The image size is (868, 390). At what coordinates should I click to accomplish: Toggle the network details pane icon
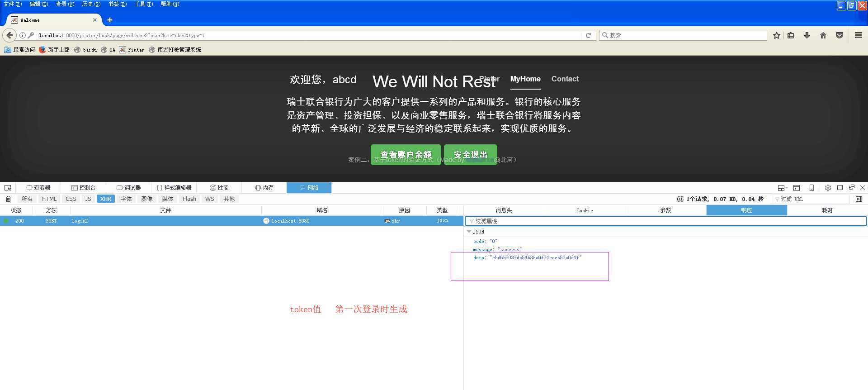pyautogui.click(x=859, y=199)
